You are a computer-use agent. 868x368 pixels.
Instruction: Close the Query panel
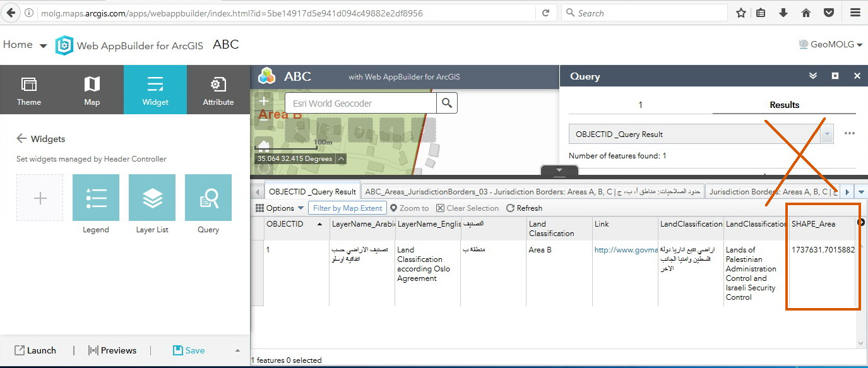click(857, 76)
